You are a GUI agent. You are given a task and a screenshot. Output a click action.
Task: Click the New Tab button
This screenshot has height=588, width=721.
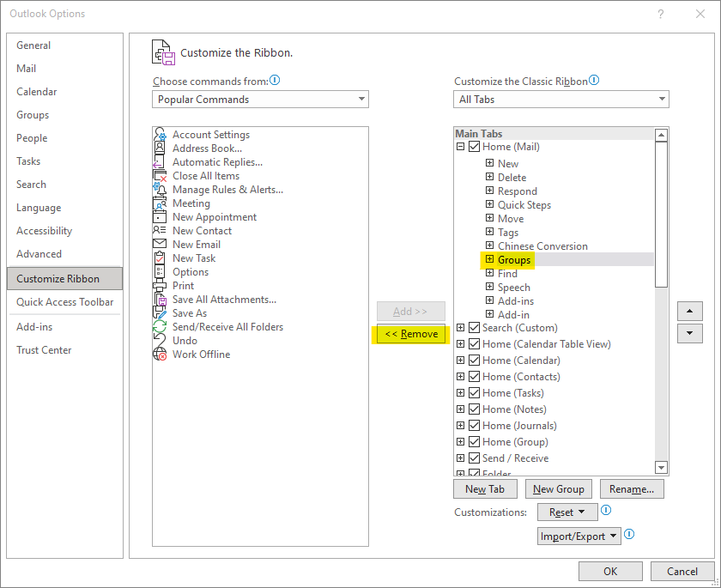click(x=485, y=489)
